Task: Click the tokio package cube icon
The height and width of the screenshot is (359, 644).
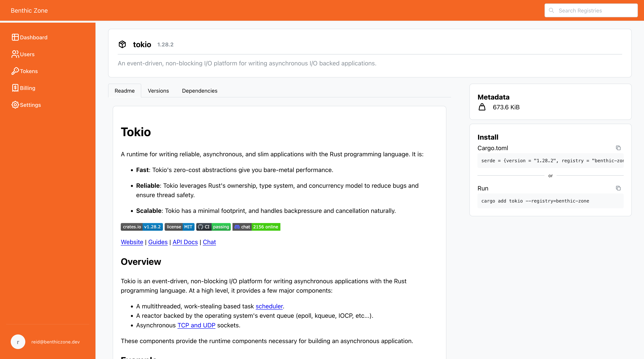Action: point(122,44)
